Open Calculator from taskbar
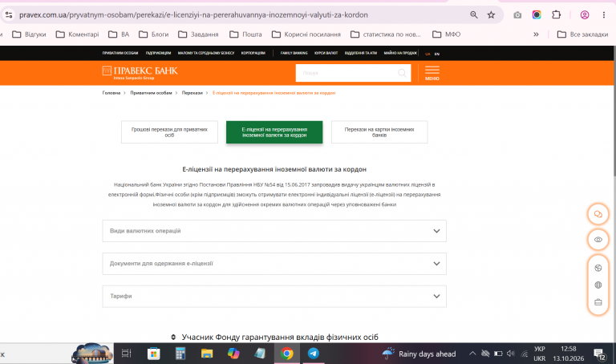 [x=180, y=354]
